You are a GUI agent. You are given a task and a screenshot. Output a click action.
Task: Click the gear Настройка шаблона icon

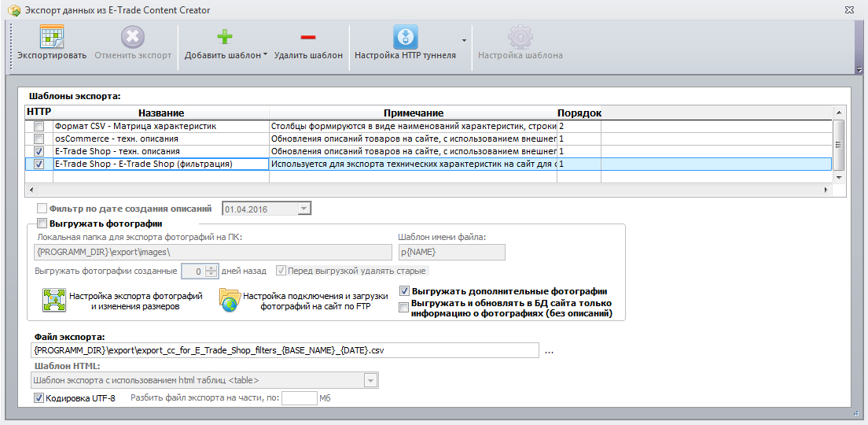pyautogui.click(x=520, y=37)
